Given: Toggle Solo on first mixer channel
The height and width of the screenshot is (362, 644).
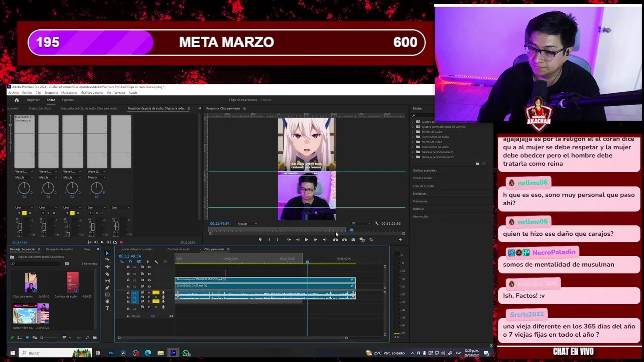Looking at the screenshot, I should coord(24,213).
